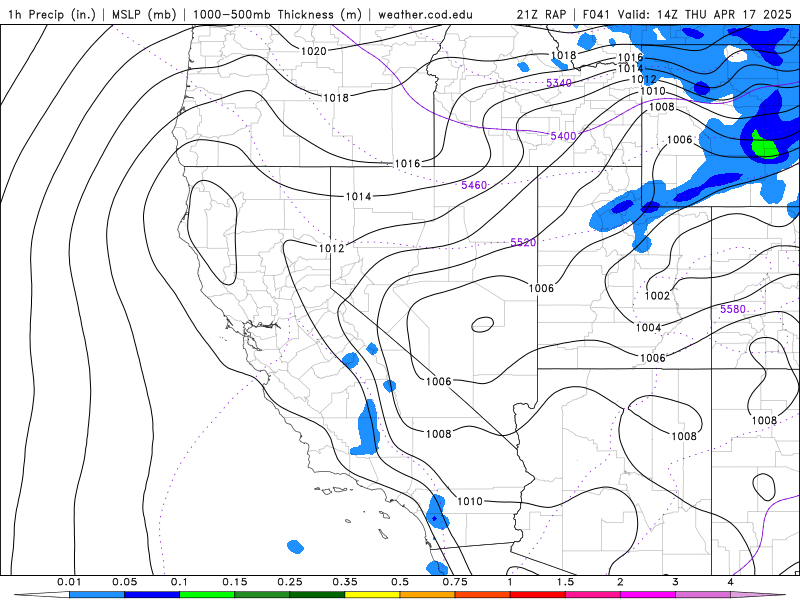
Task: Click the 0.15 legend value
Action: point(235,582)
